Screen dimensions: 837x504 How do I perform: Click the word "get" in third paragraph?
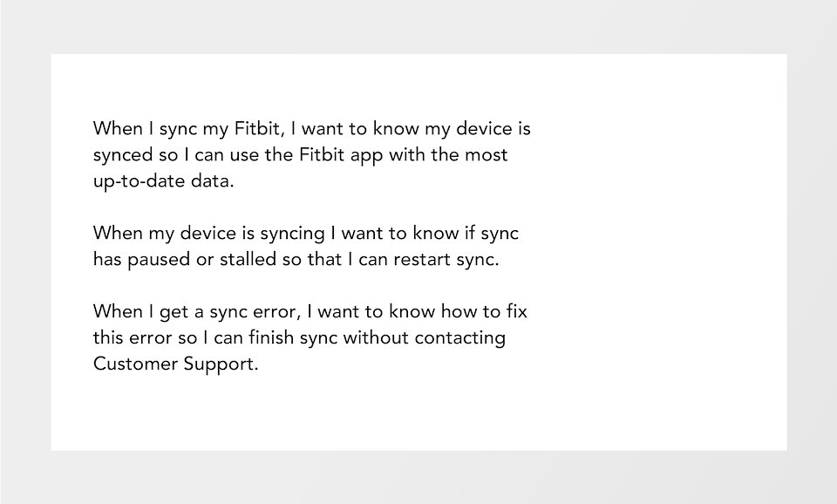[x=160, y=311]
